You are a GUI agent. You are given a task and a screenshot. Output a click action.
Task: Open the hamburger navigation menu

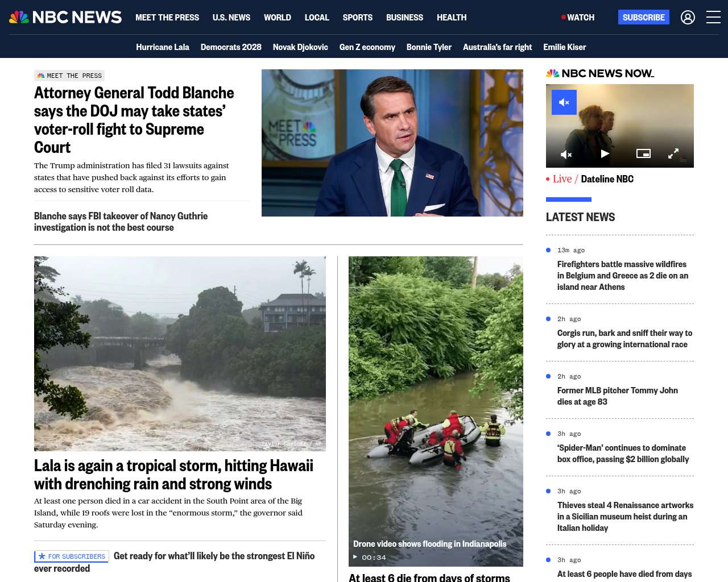[713, 18]
